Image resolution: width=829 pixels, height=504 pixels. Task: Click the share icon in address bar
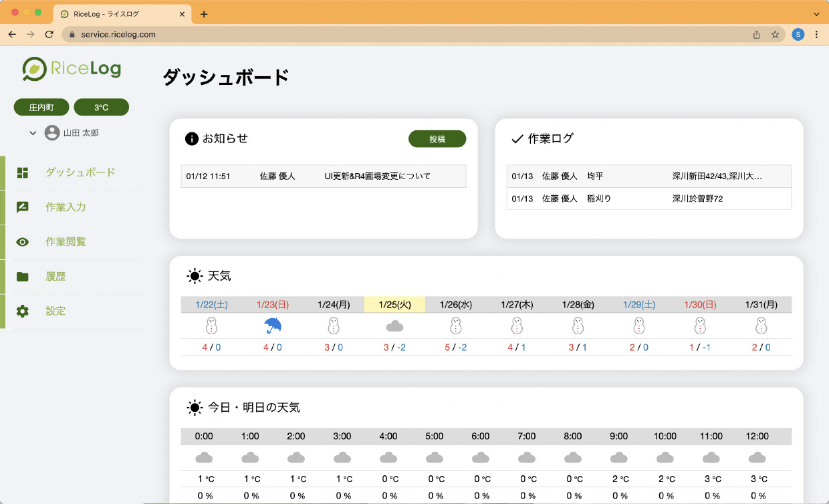click(757, 34)
